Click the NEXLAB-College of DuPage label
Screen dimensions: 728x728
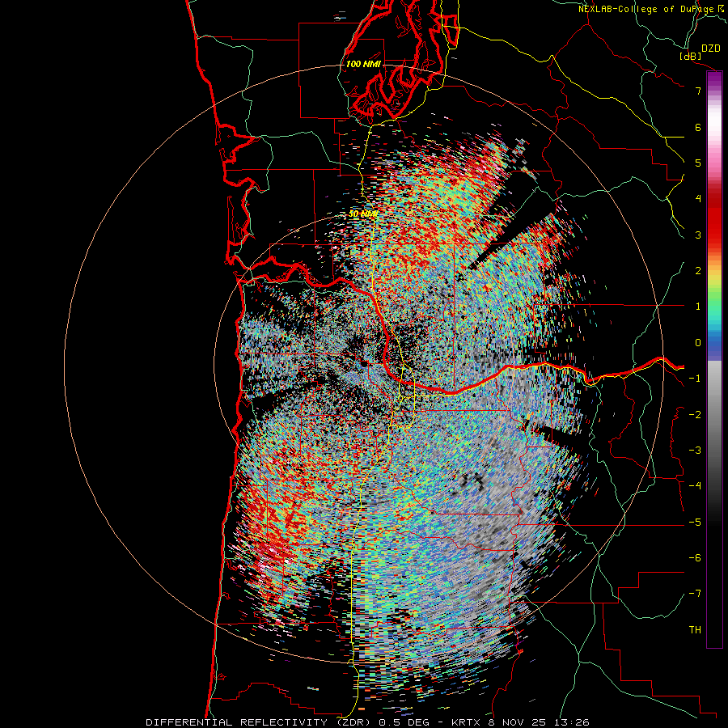[x=651, y=9]
